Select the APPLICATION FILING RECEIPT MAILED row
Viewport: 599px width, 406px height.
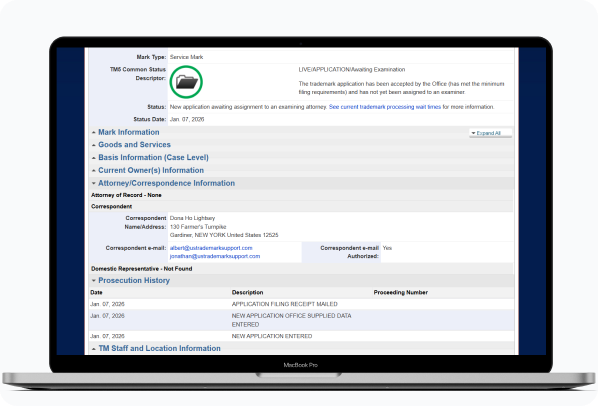pos(301,304)
